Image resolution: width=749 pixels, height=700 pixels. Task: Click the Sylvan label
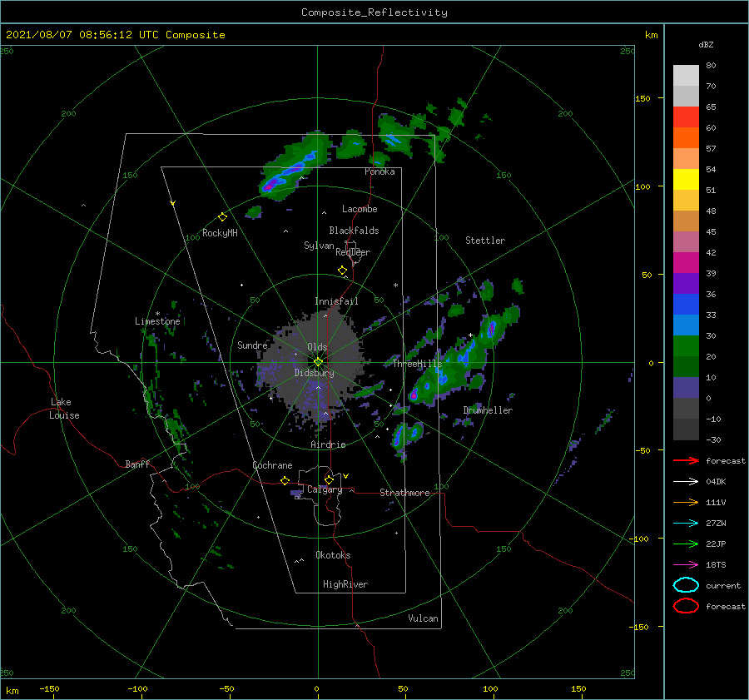(x=319, y=246)
